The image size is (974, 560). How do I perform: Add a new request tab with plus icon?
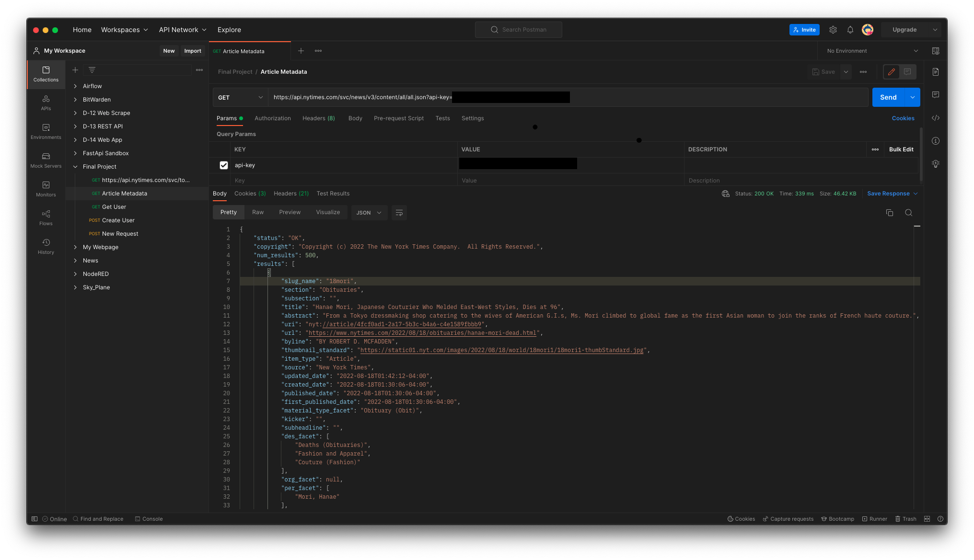point(301,51)
